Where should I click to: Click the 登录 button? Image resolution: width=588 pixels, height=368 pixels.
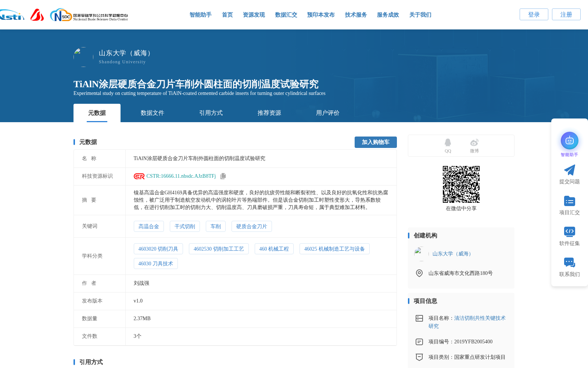click(x=534, y=14)
